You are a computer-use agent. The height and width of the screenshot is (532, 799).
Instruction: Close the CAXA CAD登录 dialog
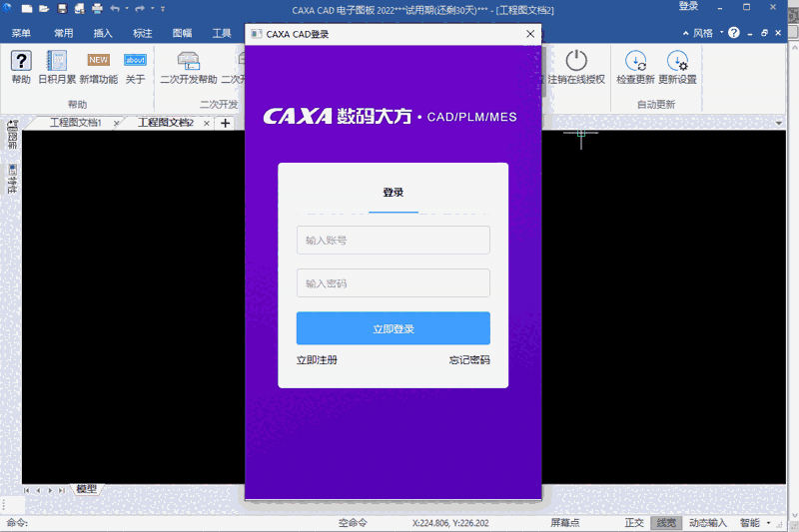click(530, 34)
